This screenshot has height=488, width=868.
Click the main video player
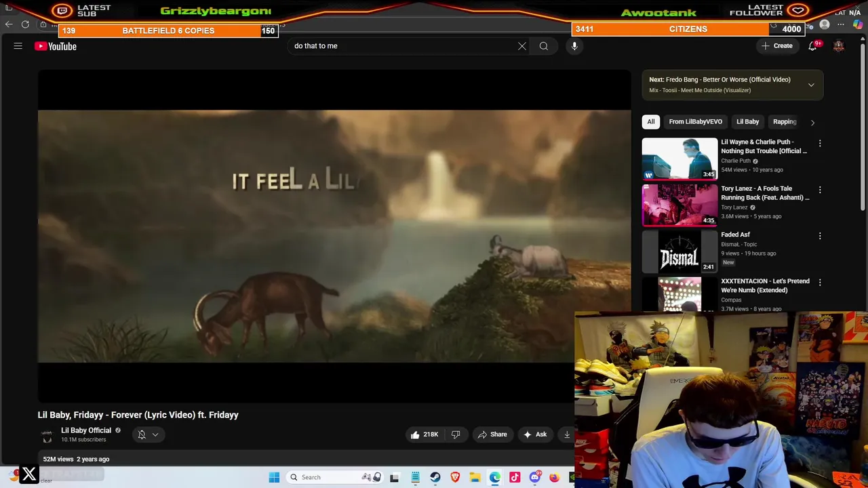click(334, 236)
